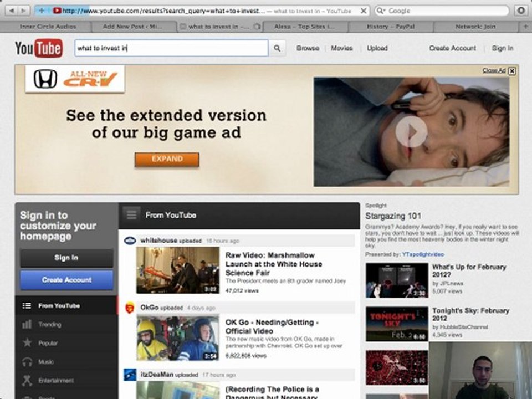
Task: Click the itzDeaMan channel avatar icon
Action: pos(130,375)
